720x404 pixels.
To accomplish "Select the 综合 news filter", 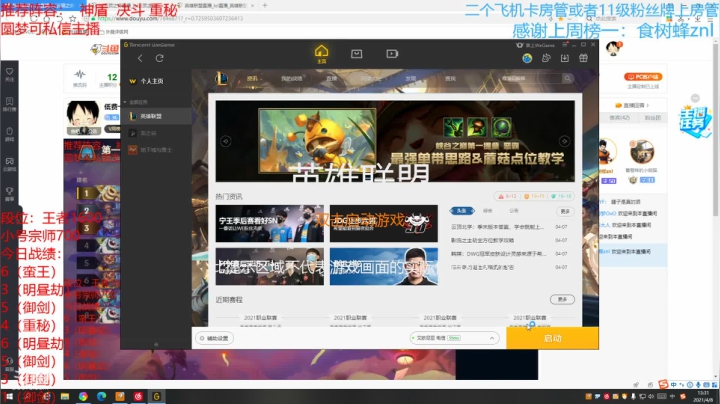I will click(x=488, y=211).
